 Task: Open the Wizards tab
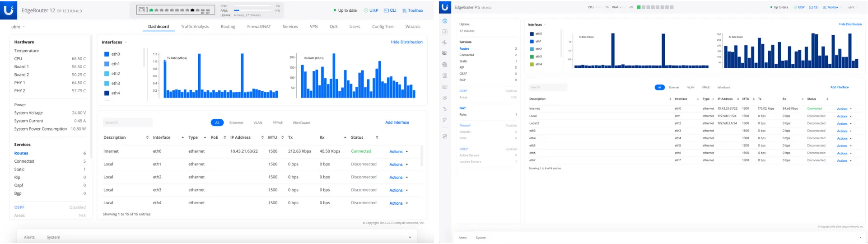coord(413,27)
